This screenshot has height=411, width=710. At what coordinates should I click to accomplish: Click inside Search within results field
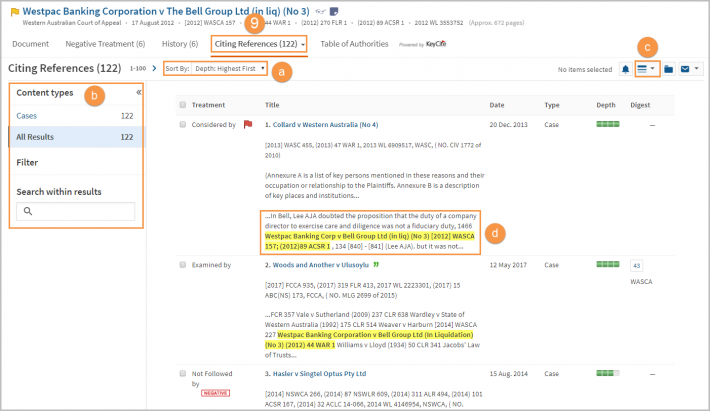coord(76,211)
